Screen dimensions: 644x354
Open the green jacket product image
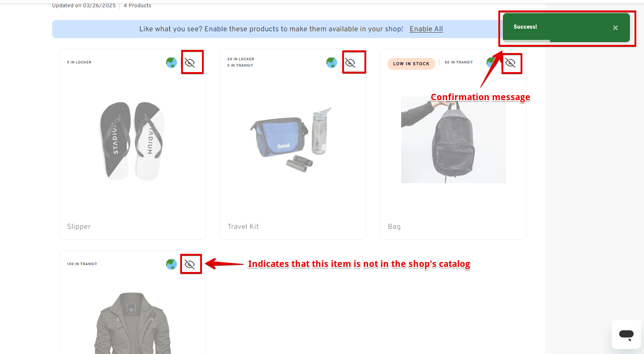coord(133,323)
